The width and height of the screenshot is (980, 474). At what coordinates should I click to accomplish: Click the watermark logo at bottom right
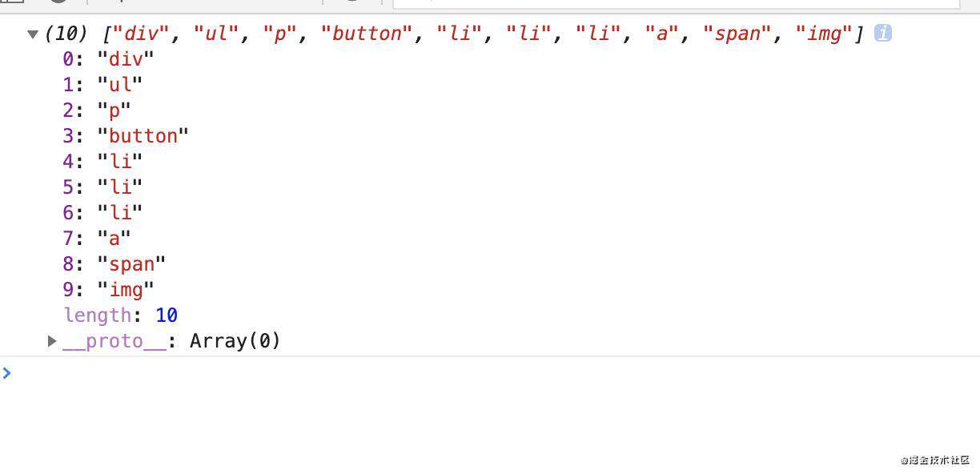click(935, 460)
